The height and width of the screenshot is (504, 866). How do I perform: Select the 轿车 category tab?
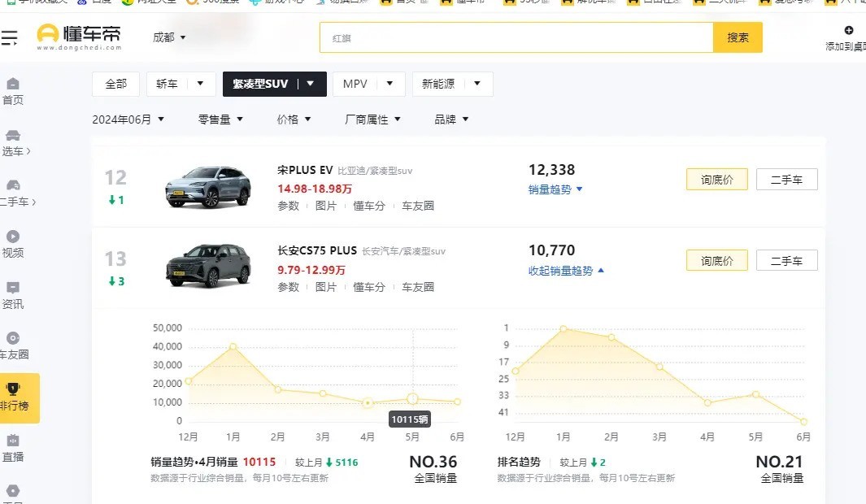pos(167,84)
